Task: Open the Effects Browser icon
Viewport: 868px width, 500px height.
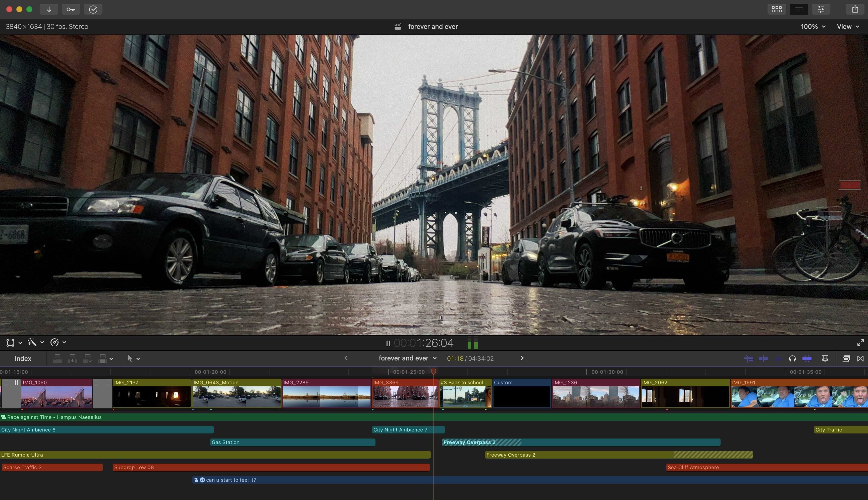Action: (846, 358)
